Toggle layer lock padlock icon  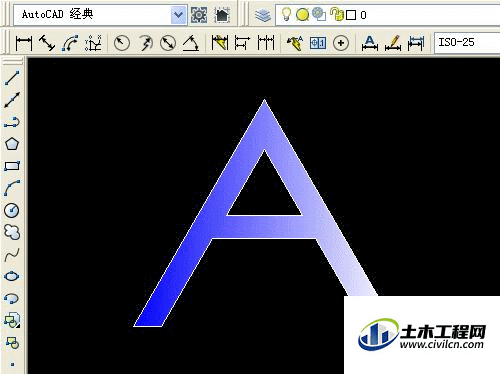click(337, 14)
